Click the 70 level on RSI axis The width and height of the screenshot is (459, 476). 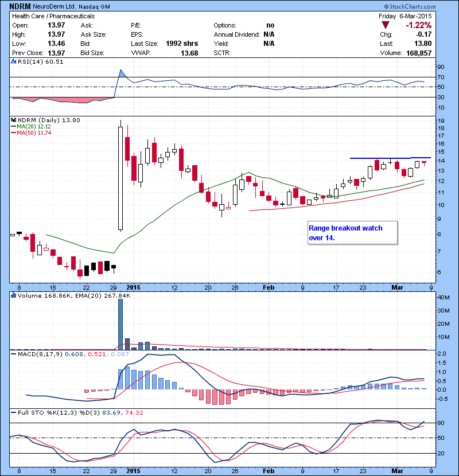(441, 77)
